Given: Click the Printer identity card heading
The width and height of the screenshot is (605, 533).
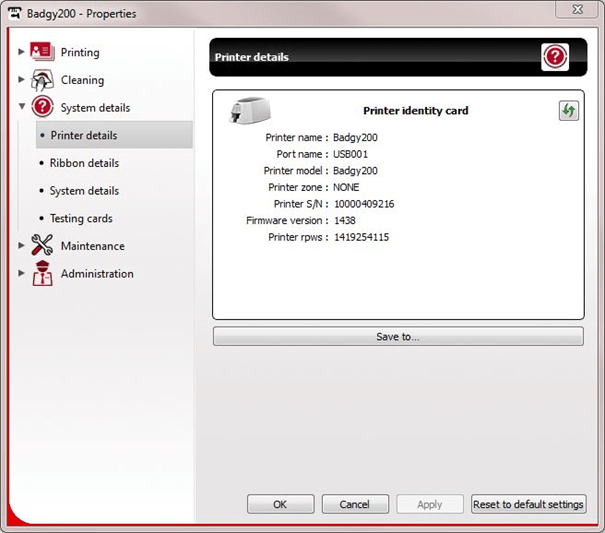Looking at the screenshot, I should point(416,111).
